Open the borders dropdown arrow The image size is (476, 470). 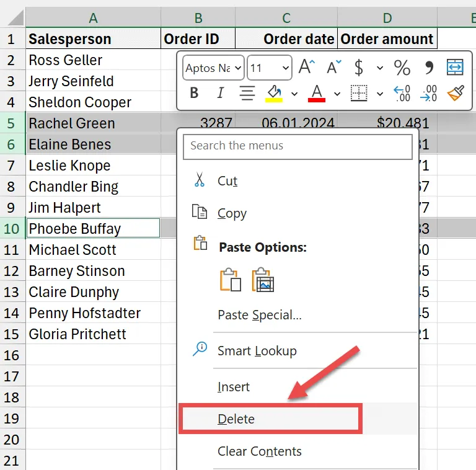(380, 94)
